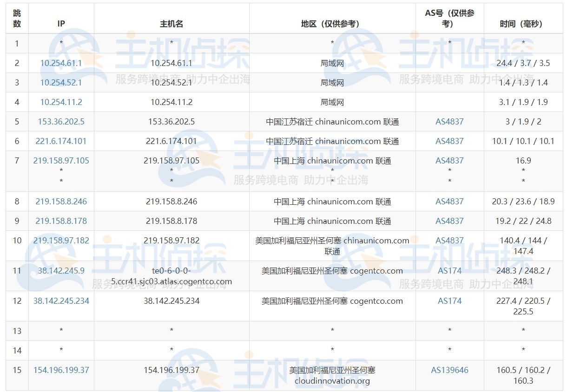Open IP link 219.158.8.246
This screenshot has height=392, width=567.
click(x=61, y=202)
